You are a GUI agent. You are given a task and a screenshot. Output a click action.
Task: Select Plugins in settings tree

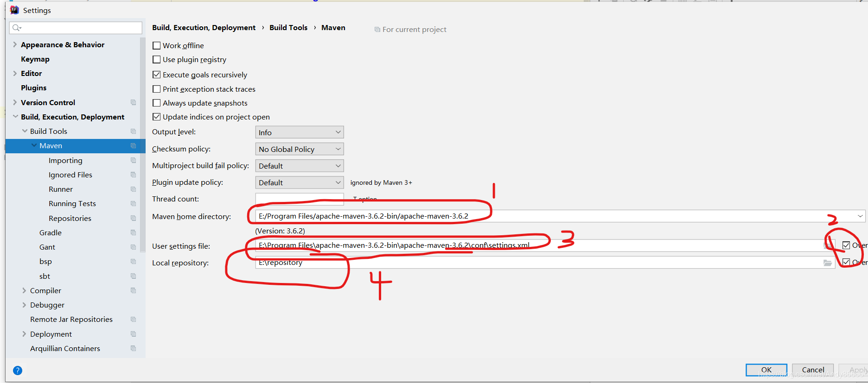[x=33, y=88]
